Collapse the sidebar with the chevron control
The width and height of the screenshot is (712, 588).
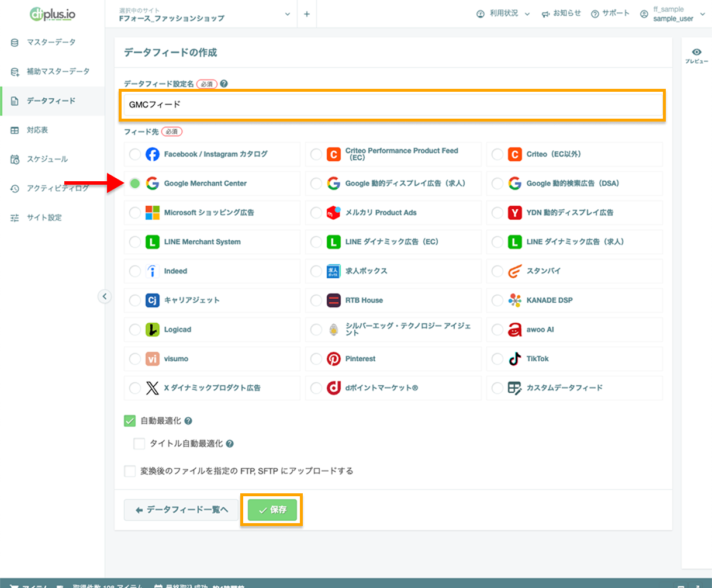[x=105, y=296]
